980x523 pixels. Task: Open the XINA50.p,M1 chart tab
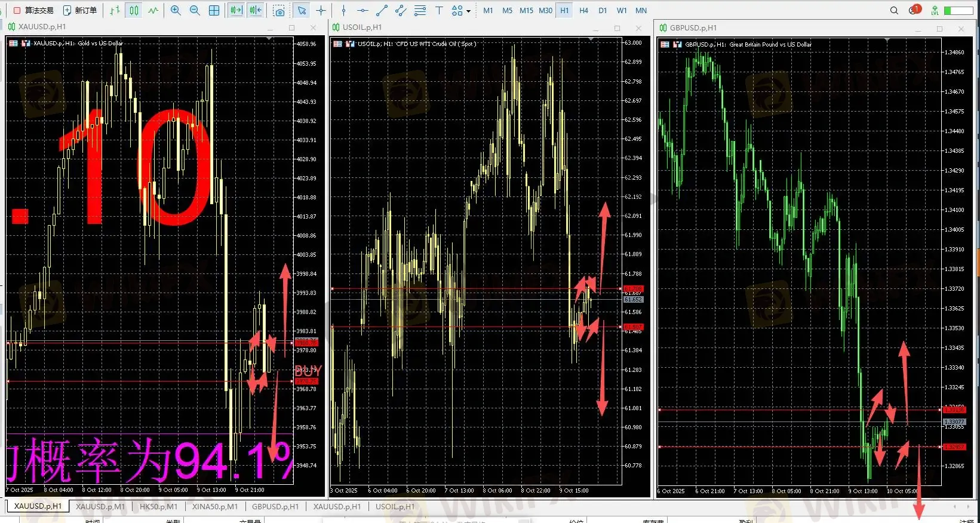click(x=214, y=506)
